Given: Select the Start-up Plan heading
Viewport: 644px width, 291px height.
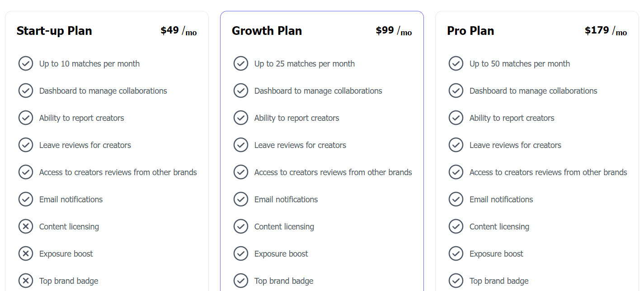Looking at the screenshot, I should click(x=54, y=31).
